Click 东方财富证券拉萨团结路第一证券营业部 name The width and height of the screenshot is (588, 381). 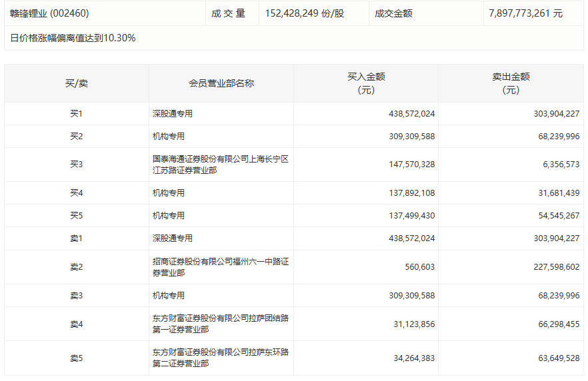click(221, 324)
